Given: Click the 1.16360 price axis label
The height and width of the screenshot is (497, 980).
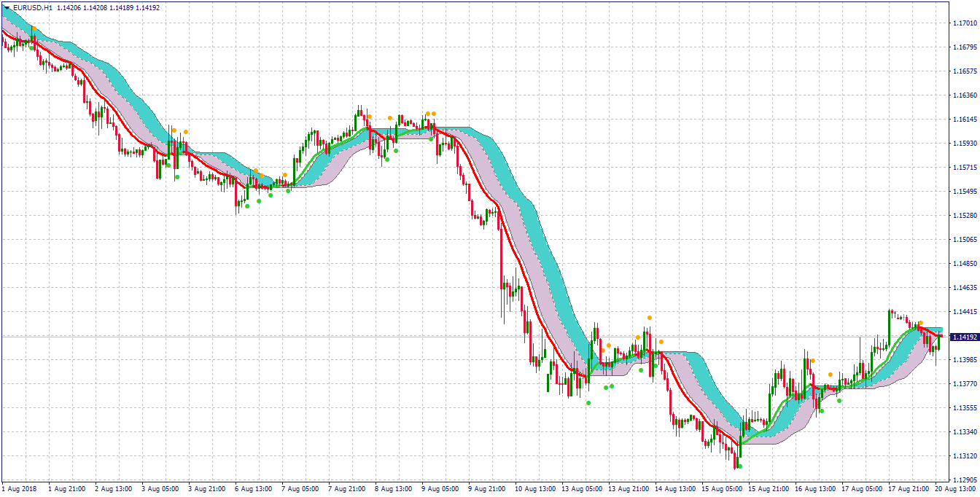Looking at the screenshot, I should click(x=965, y=95).
